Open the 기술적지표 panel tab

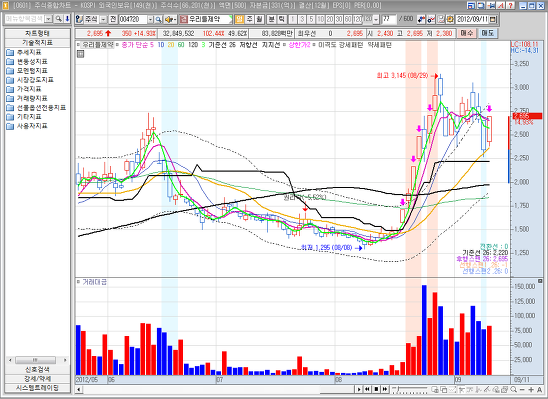coord(37,43)
